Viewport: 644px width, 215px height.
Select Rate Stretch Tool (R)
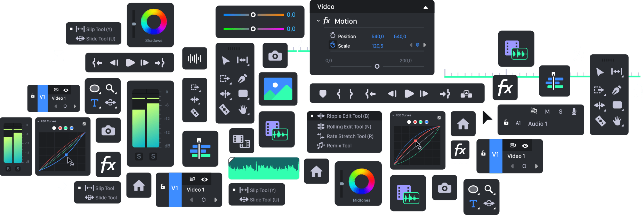click(350, 136)
